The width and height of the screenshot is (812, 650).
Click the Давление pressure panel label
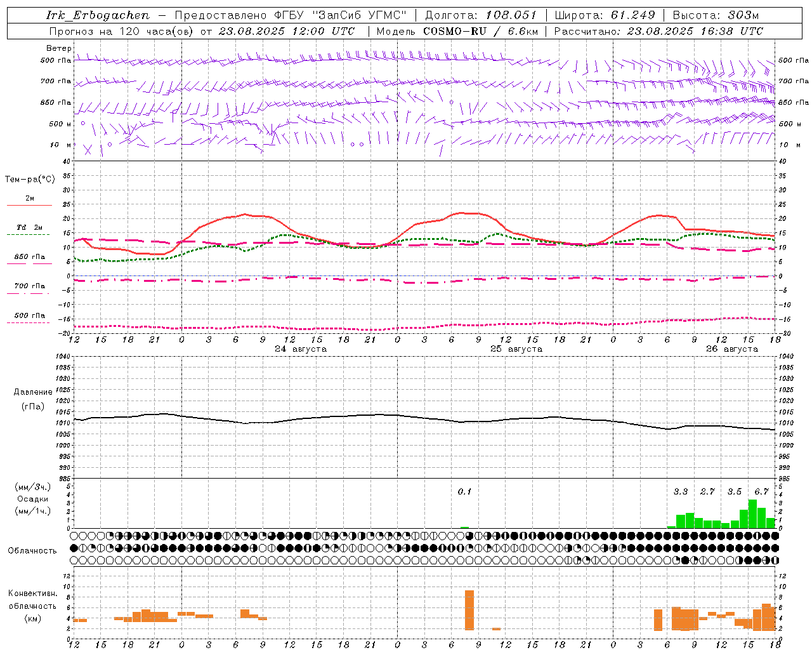33,392
